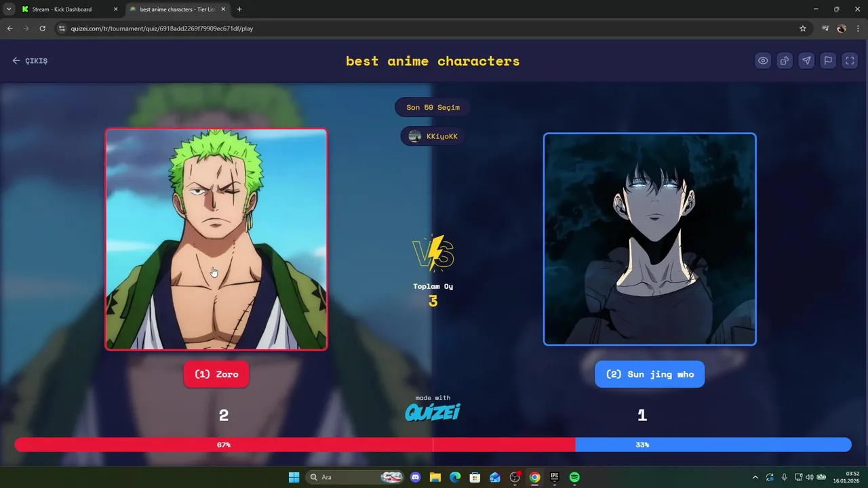
Task: Click the Chrome taskbar icon
Action: (x=534, y=477)
